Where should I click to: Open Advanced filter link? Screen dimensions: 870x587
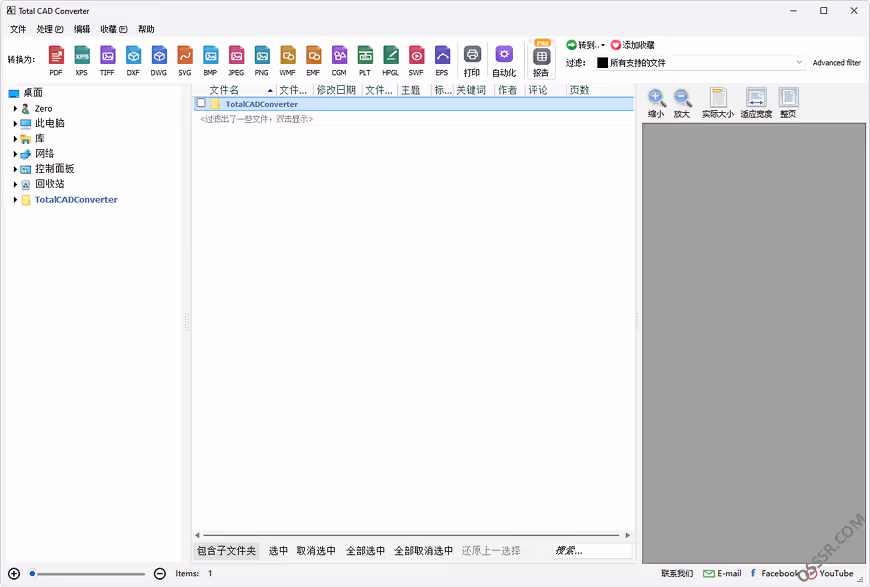point(837,63)
